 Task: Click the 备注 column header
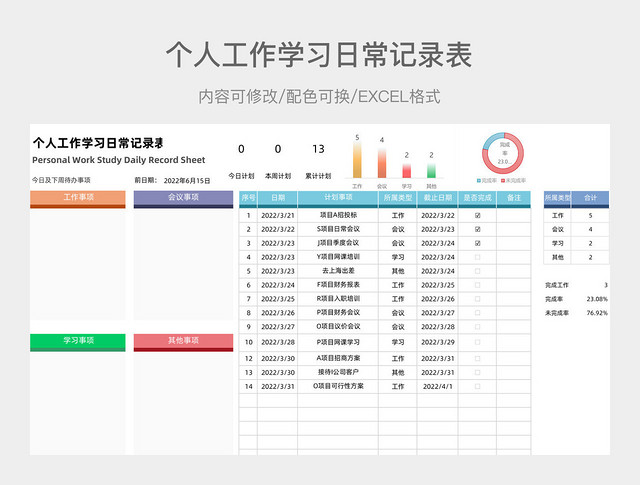[514, 198]
